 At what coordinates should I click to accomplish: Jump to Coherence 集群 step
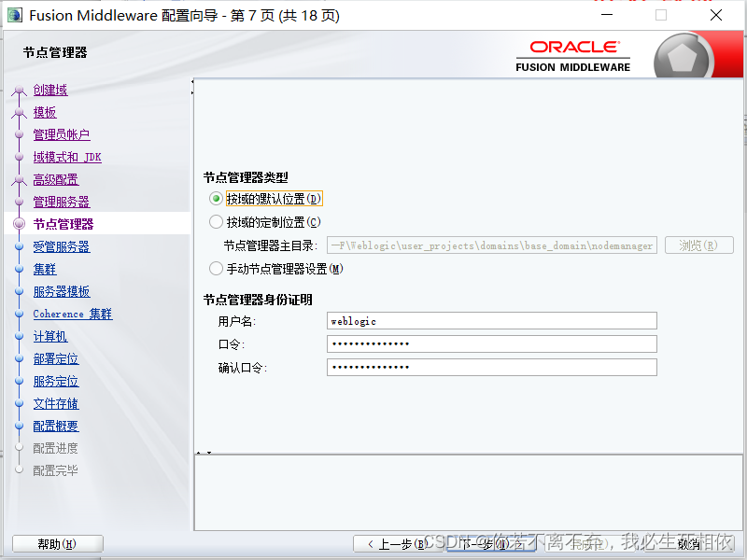[73, 314]
